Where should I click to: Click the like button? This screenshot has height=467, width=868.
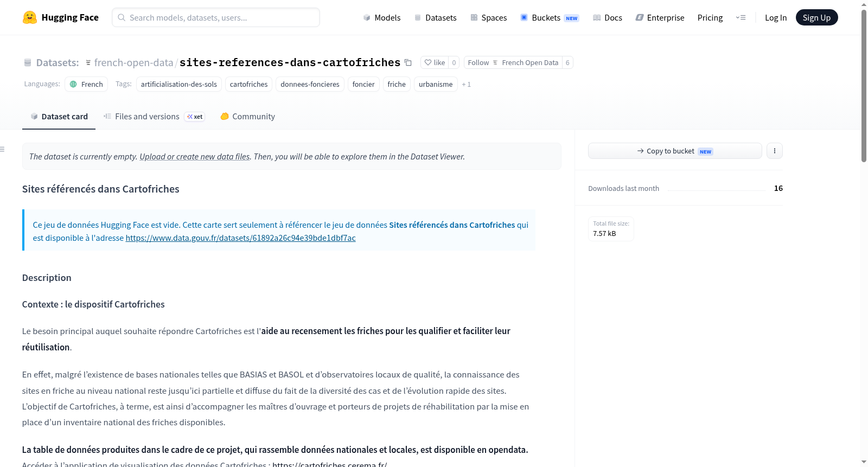point(435,62)
